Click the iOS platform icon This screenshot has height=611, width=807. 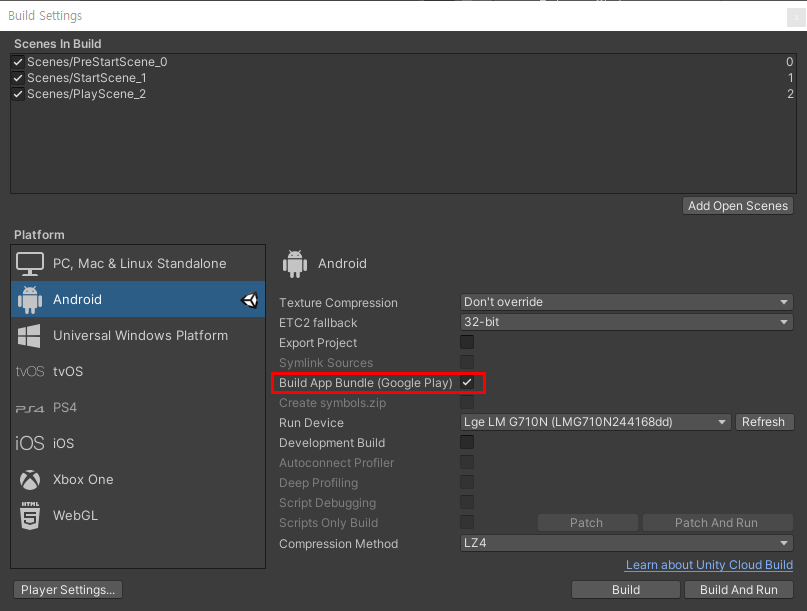point(30,443)
